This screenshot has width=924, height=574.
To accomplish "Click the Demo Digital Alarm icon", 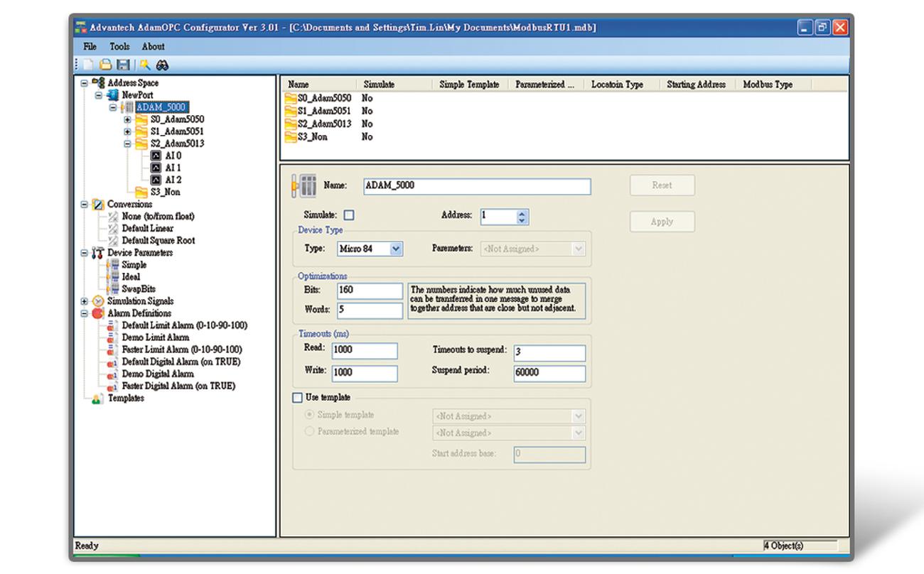I will click(113, 374).
